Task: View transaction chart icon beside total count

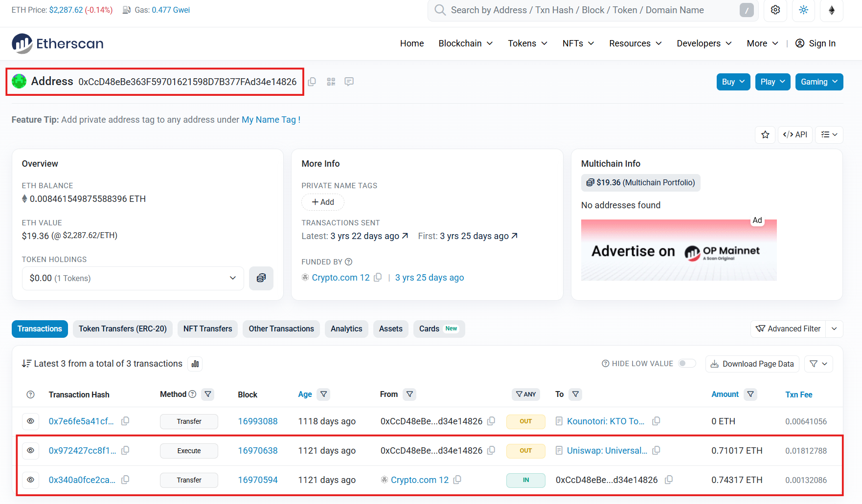Action: 195,364
